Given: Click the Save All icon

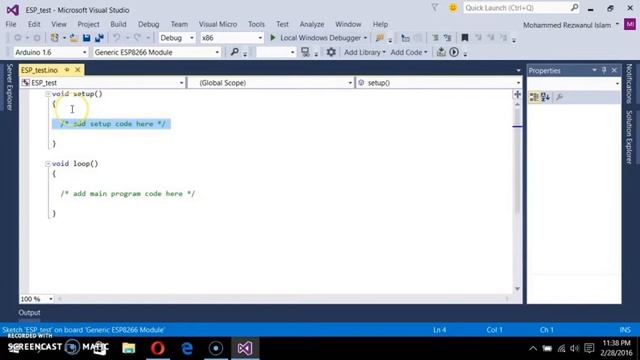Looking at the screenshot, I should click(x=99, y=38).
